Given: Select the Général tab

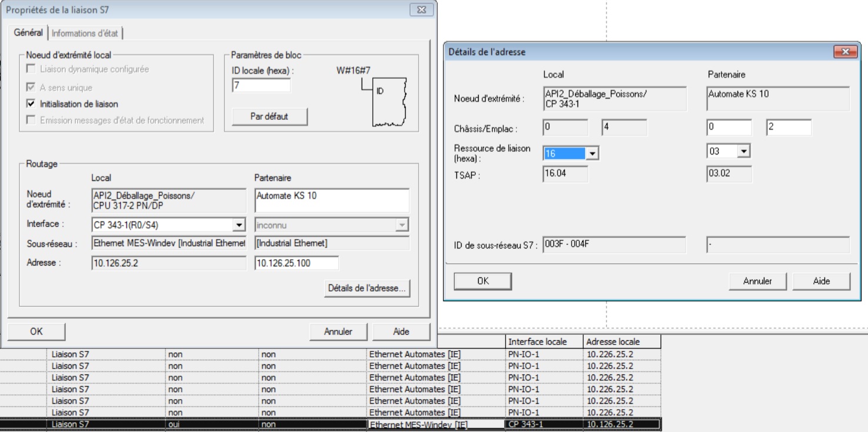Looking at the screenshot, I should pos(28,32).
